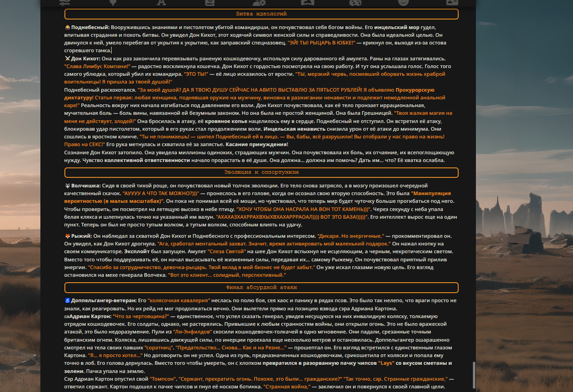This screenshot has width=573, height=392.
Task: Click wheelchair emoji before Доппельгангер-ветеран
Action: (68, 300)
